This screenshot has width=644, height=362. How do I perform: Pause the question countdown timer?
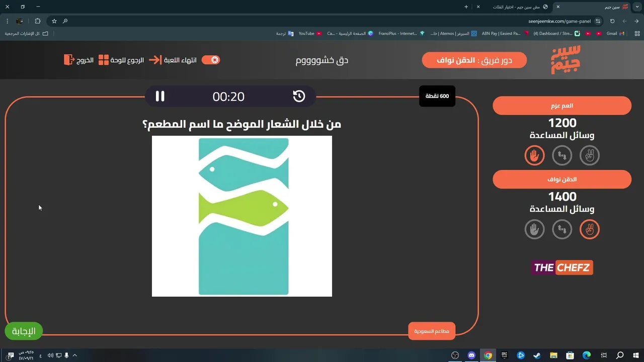point(160,96)
